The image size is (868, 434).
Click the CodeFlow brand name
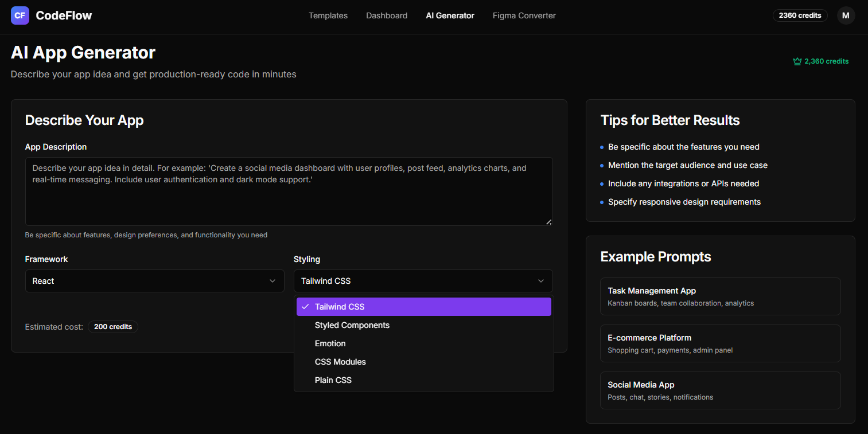point(64,15)
